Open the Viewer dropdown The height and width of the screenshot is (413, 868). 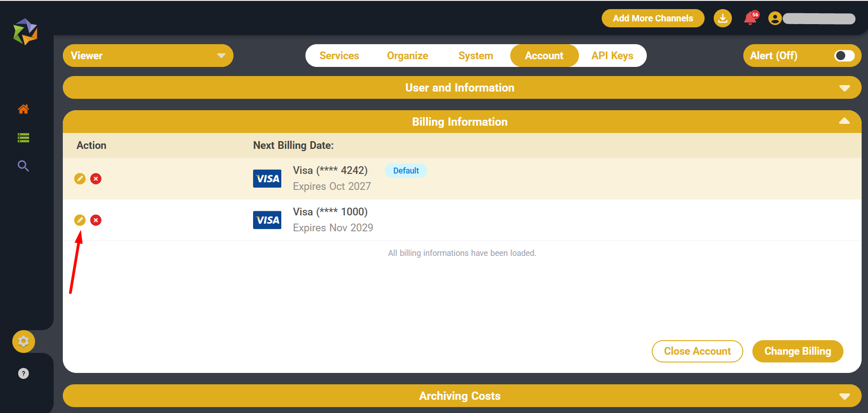(148, 56)
